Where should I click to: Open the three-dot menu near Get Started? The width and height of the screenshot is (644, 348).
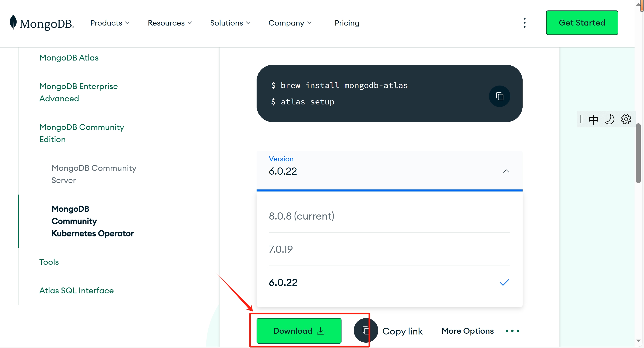click(x=525, y=23)
